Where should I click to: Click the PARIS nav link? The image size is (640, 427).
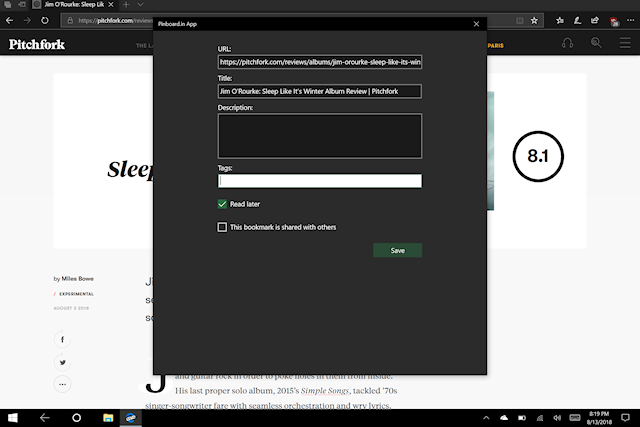coord(496,46)
